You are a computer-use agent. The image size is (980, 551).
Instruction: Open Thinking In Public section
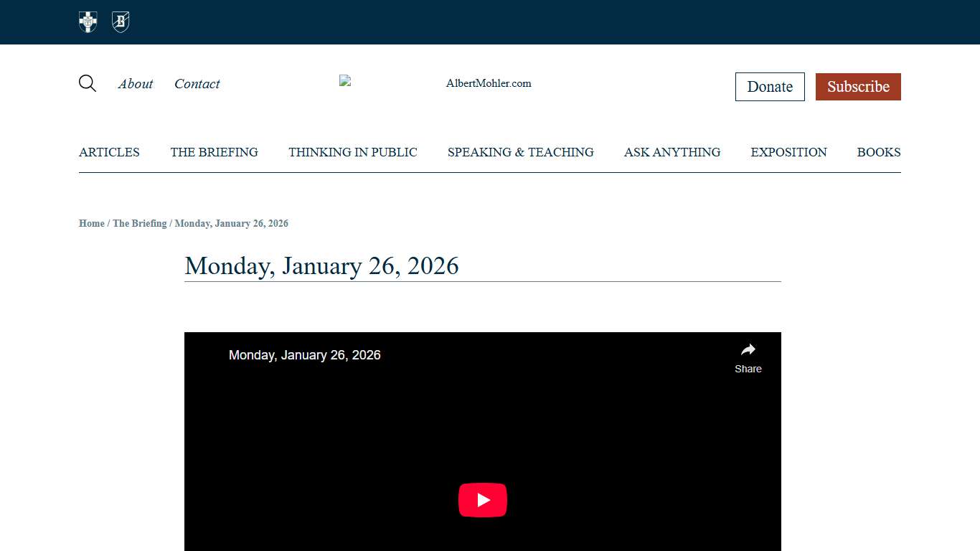352,152
